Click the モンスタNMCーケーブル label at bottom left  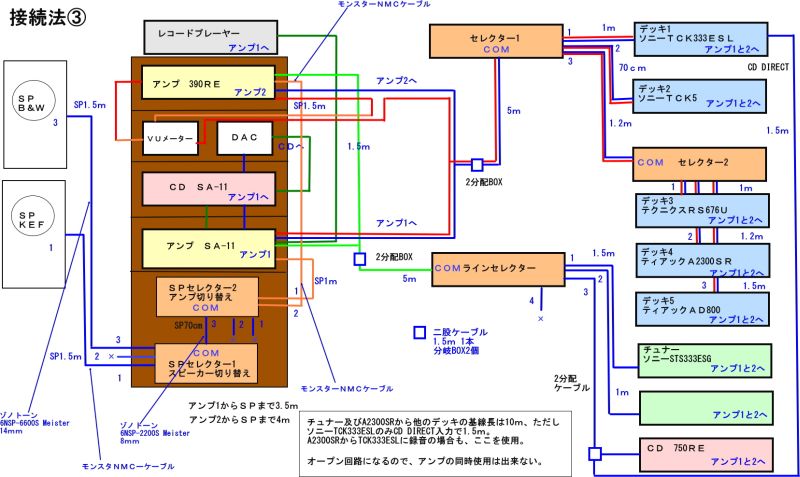pos(128,466)
